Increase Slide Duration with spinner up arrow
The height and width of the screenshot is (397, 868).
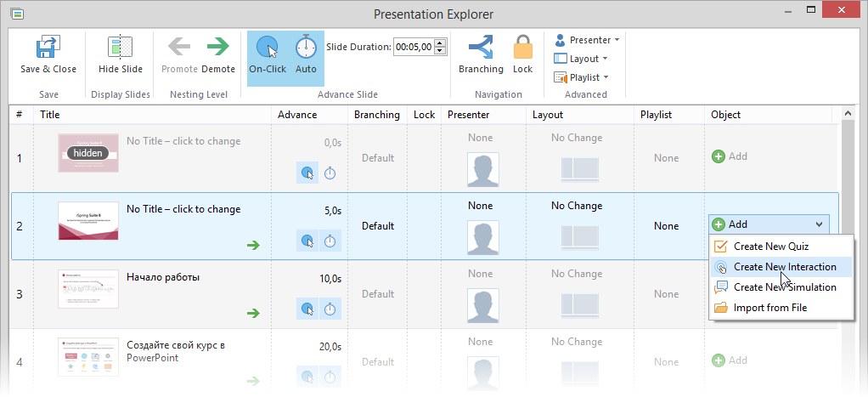[x=440, y=43]
